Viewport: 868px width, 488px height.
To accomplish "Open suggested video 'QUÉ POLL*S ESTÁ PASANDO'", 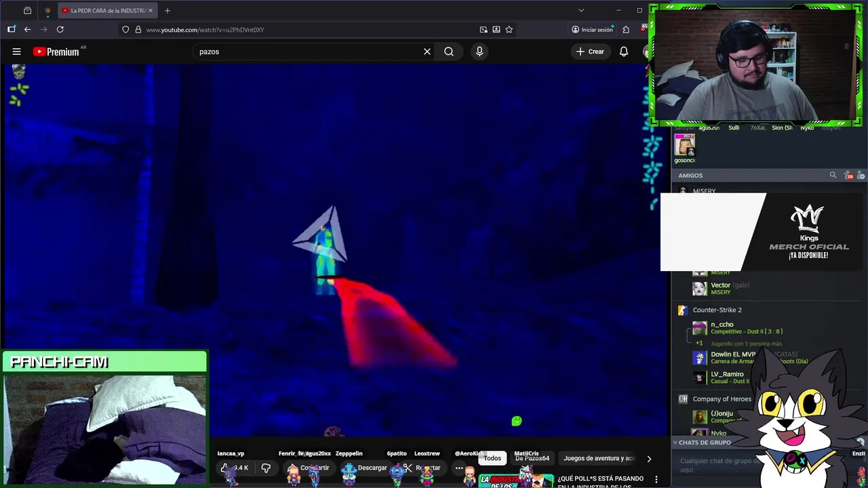I will click(600, 481).
